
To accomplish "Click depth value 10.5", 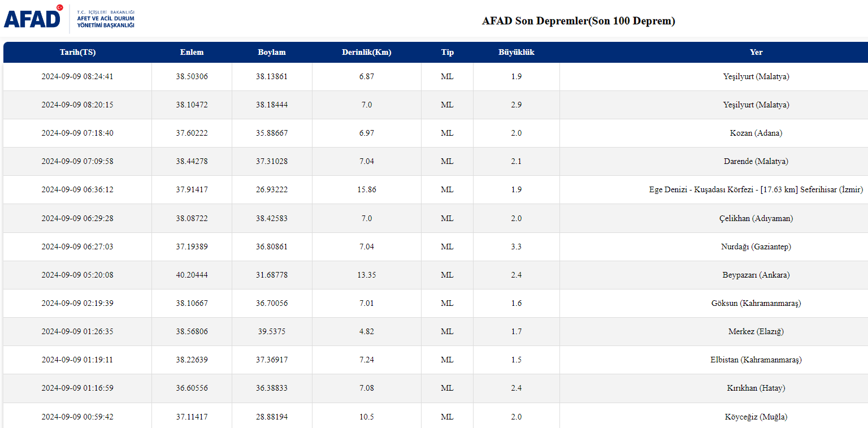I will [367, 417].
